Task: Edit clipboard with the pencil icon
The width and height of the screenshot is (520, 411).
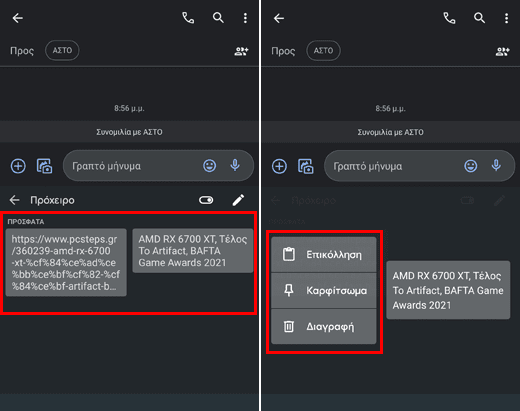Action: point(238,200)
